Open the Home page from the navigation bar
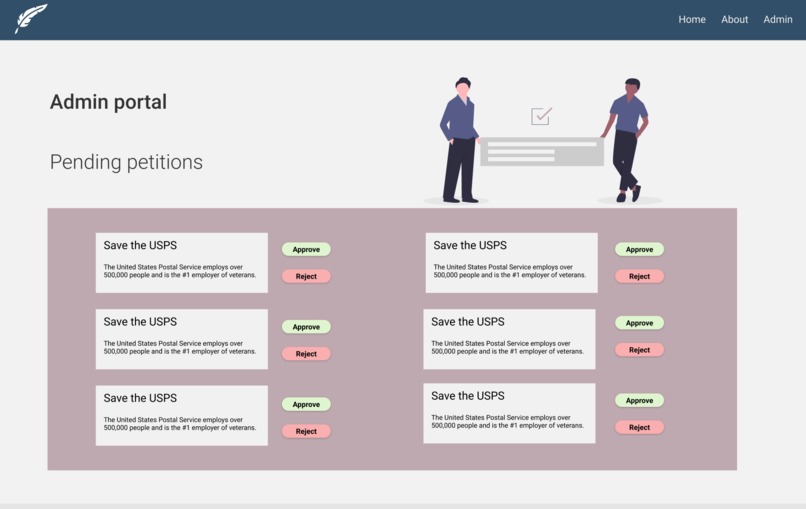 coord(691,20)
